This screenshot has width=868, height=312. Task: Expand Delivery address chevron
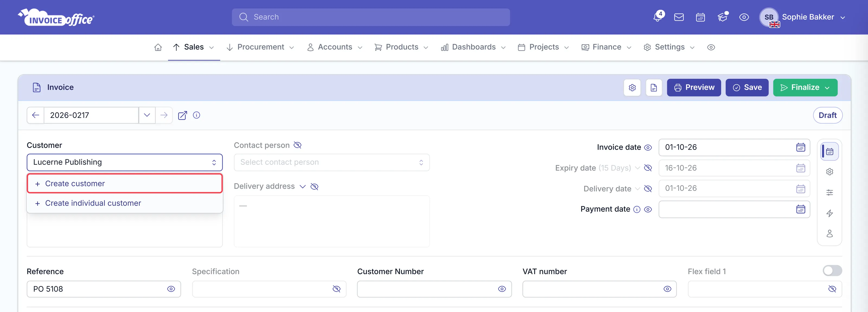tap(302, 186)
